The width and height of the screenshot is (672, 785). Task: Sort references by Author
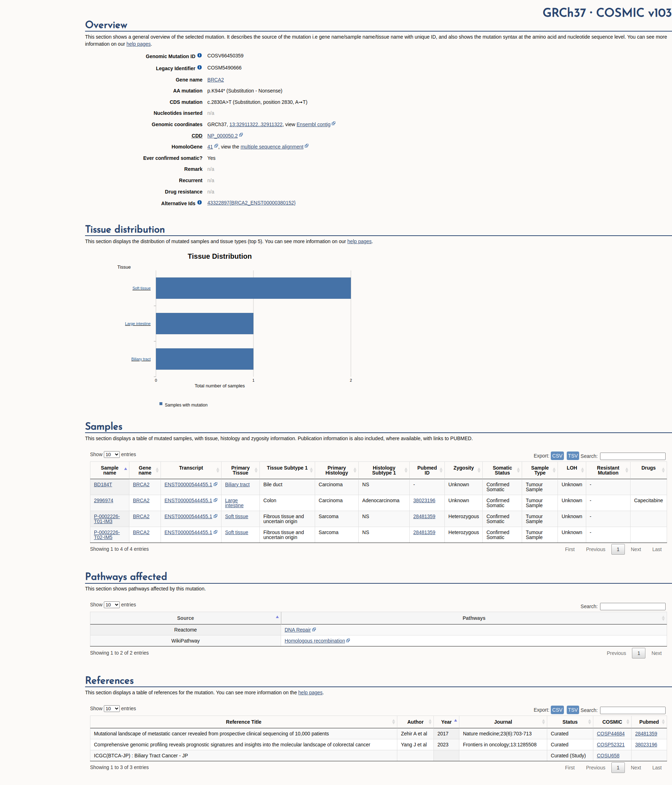pyautogui.click(x=415, y=722)
